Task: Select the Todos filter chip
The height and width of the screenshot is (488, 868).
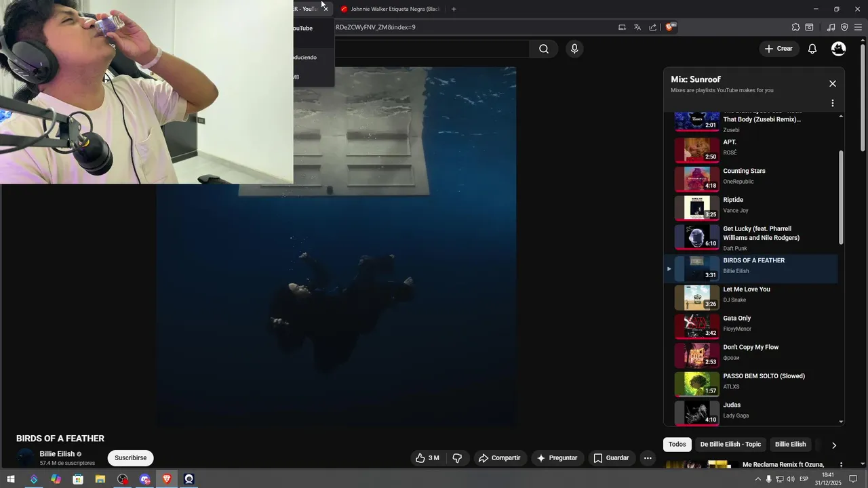Action: 677,445
